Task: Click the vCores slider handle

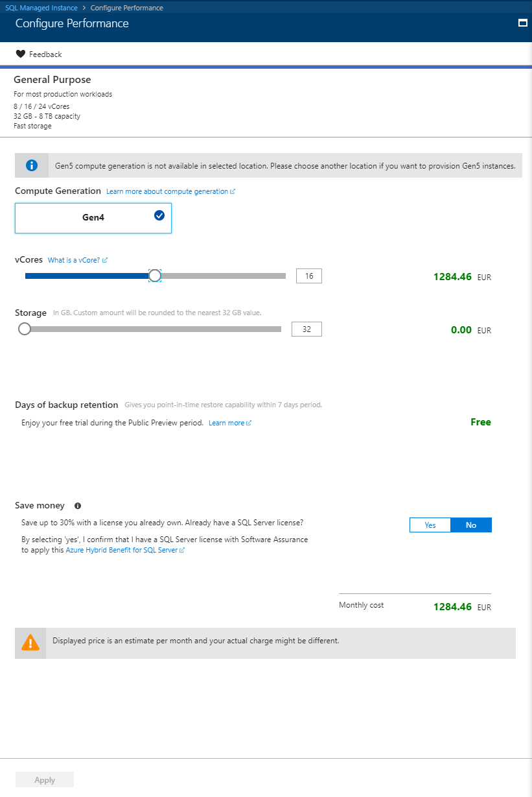Action: tap(154, 276)
